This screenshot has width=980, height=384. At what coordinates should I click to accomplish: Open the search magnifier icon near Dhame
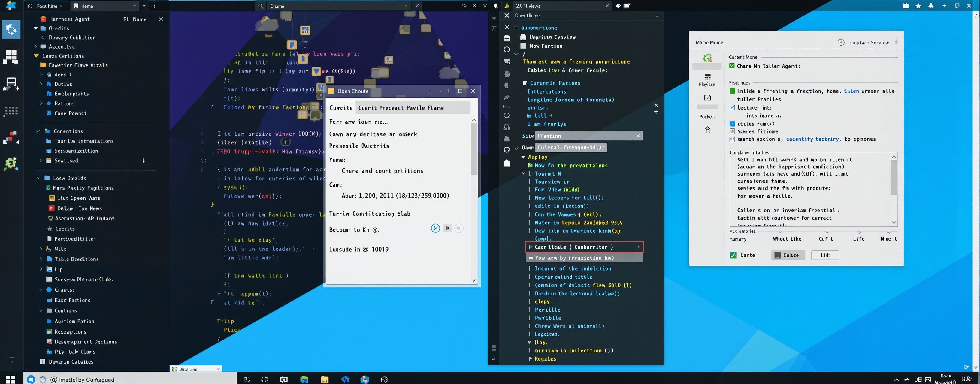click(261, 6)
